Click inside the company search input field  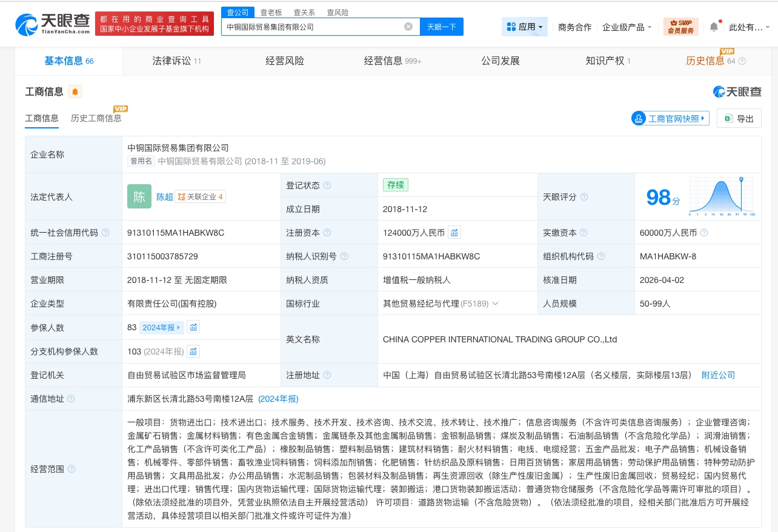pyautogui.click(x=315, y=26)
